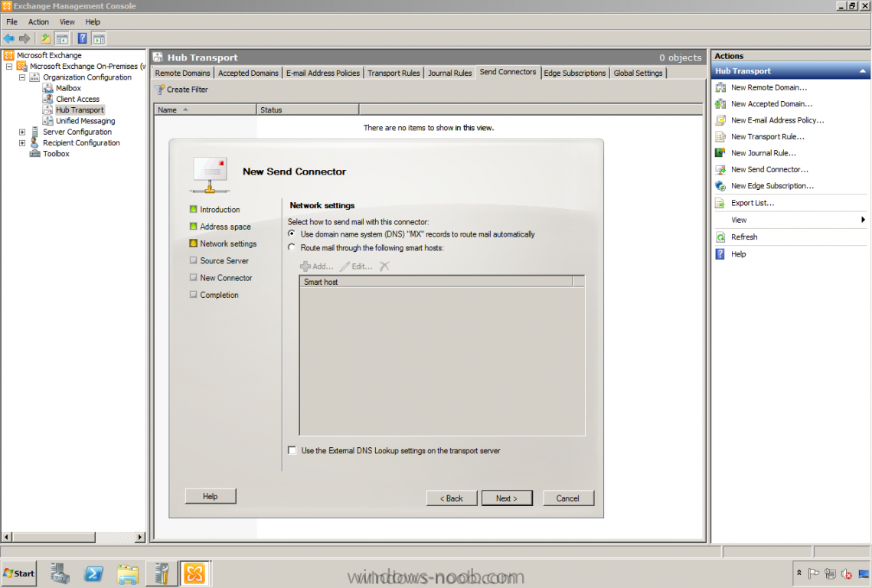Expand the Server Configuration tree node
Image resolution: width=872 pixels, height=588 pixels.
22,132
